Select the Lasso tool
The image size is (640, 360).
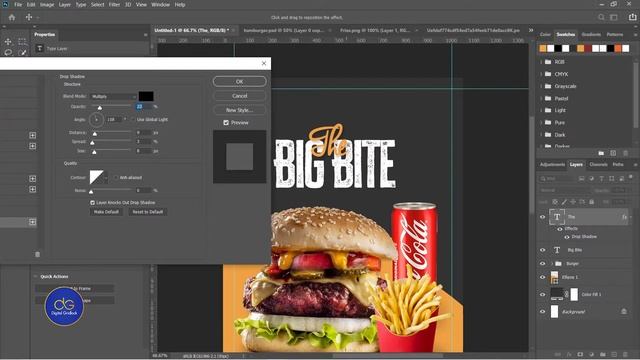point(8,53)
